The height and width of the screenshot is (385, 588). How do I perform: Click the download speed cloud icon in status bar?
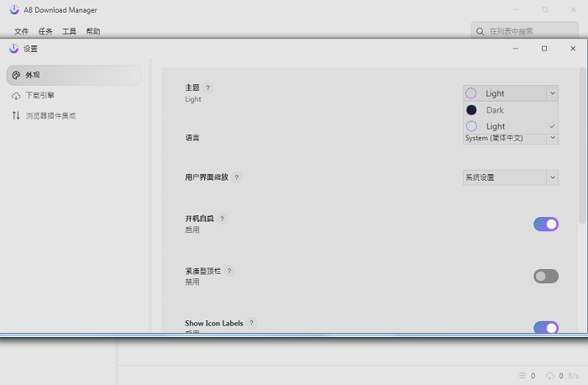click(x=549, y=376)
